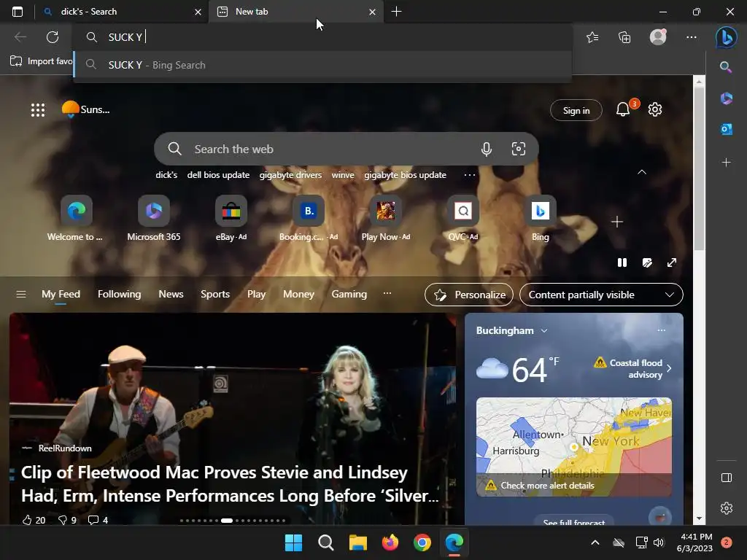Open the tab actions menu icon
747x560 pixels.
coord(18,12)
